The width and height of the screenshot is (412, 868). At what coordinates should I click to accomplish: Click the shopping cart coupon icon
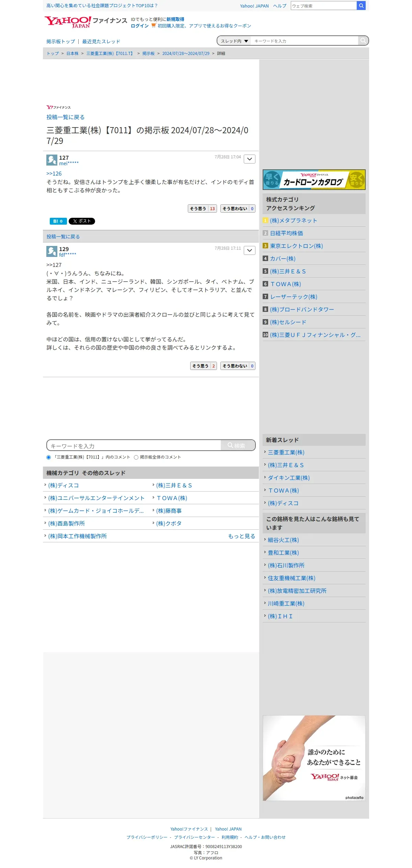tap(153, 25)
